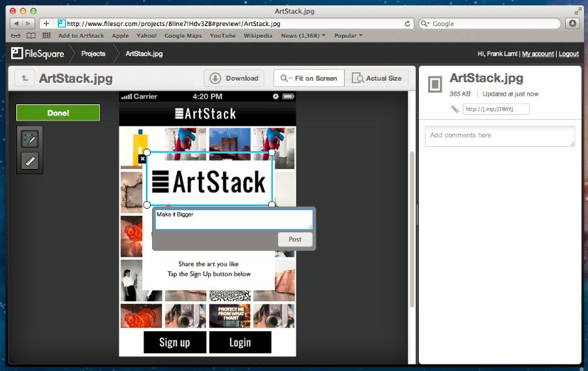Click the ArtStack.jpg breadcrumb
This screenshot has width=588, height=371.
pyautogui.click(x=144, y=53)
